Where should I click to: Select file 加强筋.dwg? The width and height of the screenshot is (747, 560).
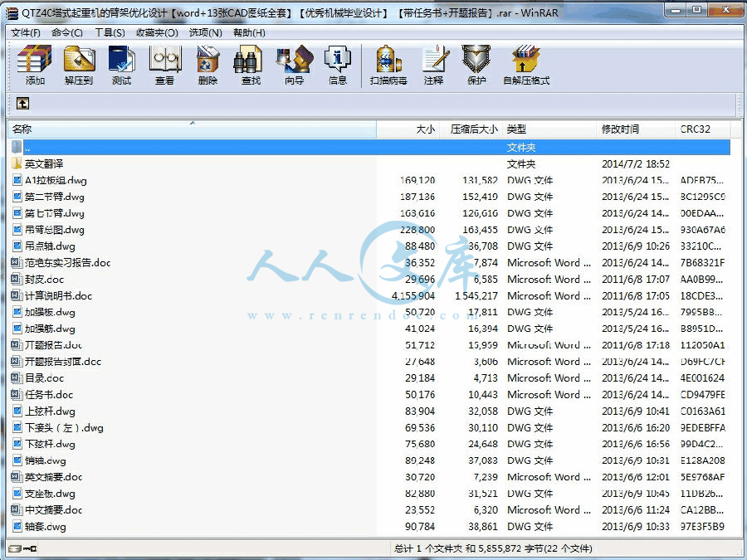[50, 329]
